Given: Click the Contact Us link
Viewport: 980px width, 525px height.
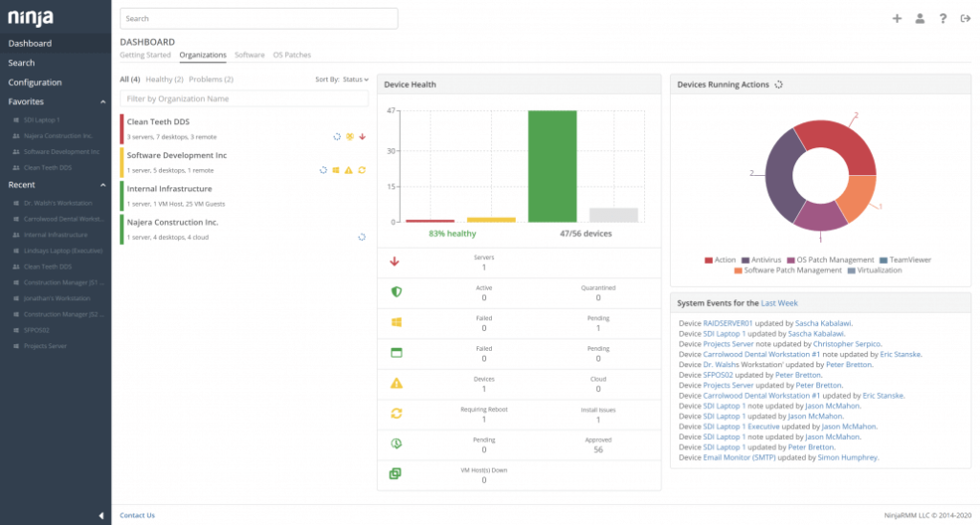Looking at the screenshot, I should [x=137, y=515].
